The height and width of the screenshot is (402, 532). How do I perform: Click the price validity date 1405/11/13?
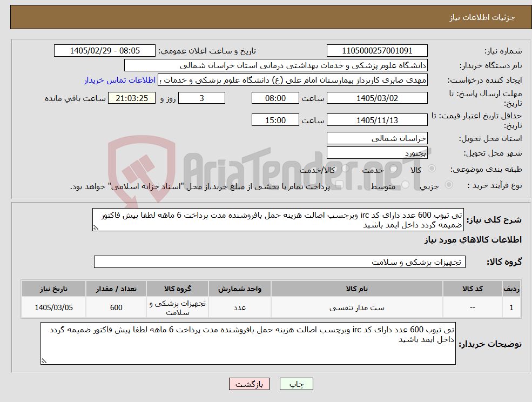click(377, 120)
